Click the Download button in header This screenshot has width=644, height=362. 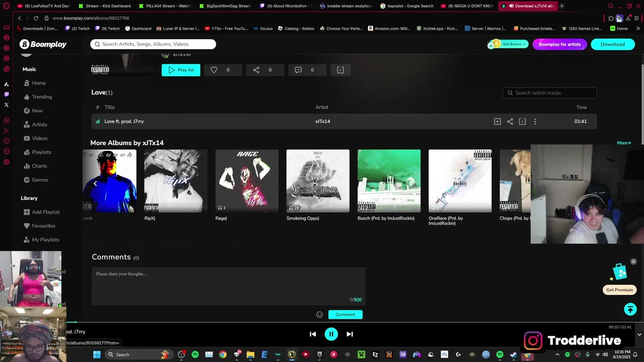(x=612, y=44)
